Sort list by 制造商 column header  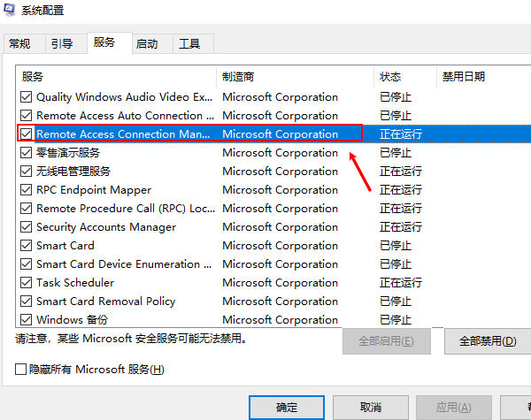(295, 77)
